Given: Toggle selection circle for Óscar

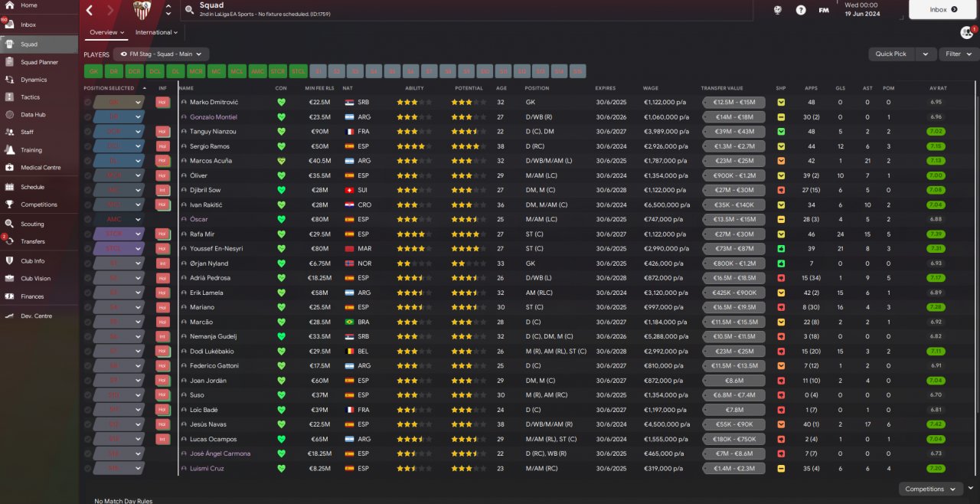Looking at the screenshot, I should 87,219.
